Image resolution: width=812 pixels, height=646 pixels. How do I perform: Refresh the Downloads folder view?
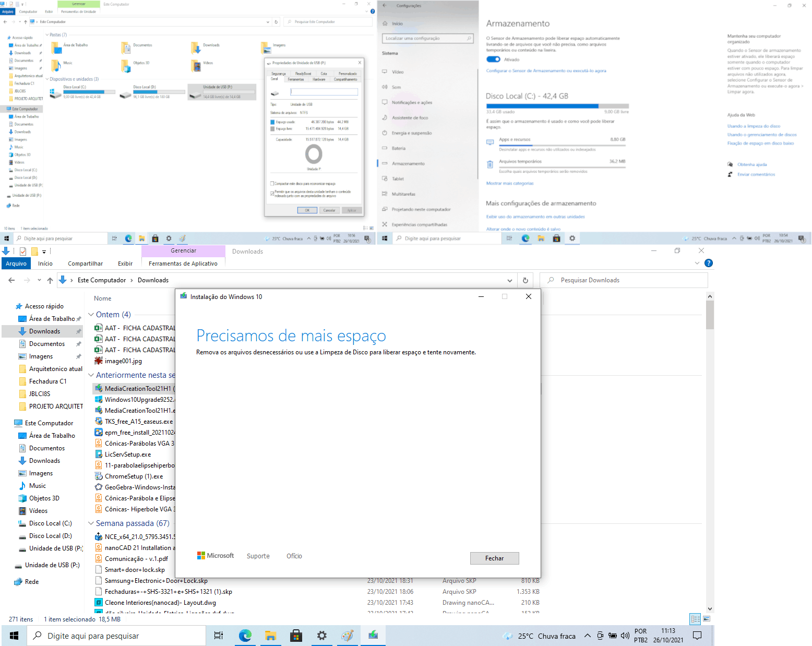(x=526, y=280)
